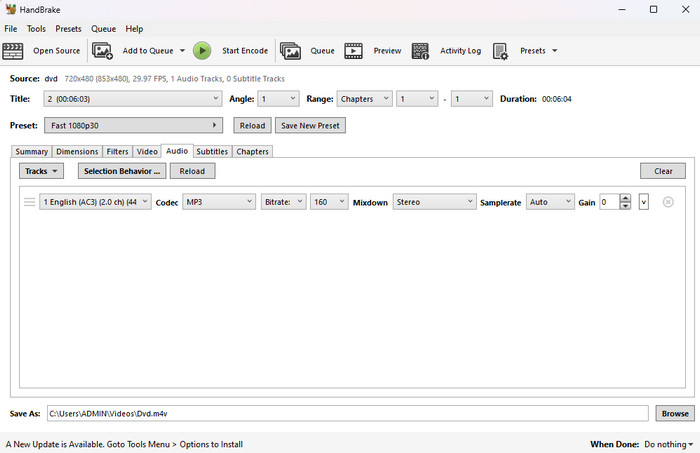Open the Fast 1080p30 preset selector

click(x=133, y=125)
